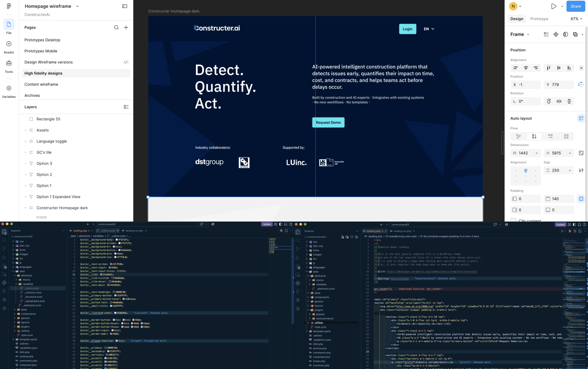Click the Login button on the canvas
This screenshot has height=369, width=588.
tap(408, 29)
